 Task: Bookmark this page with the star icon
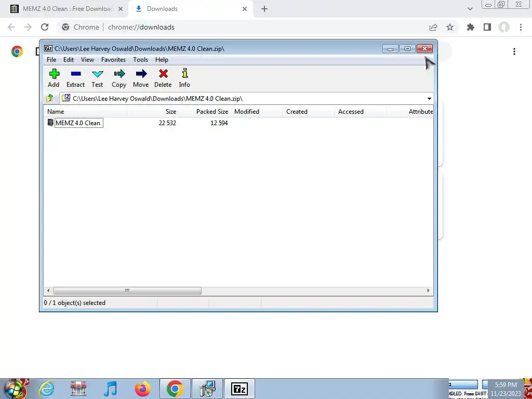[450, 27]
